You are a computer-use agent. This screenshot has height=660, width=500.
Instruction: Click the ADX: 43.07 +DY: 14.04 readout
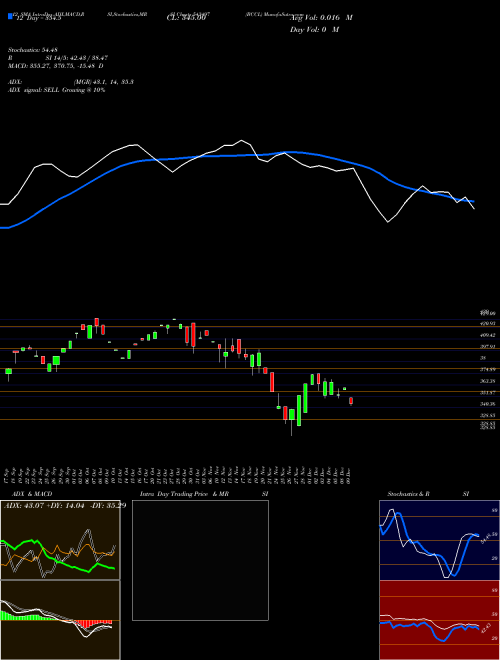tap(64, 505)
